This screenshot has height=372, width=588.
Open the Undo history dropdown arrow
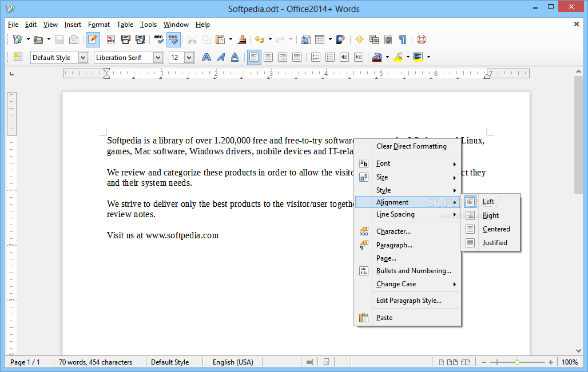[x=270, y=39]
